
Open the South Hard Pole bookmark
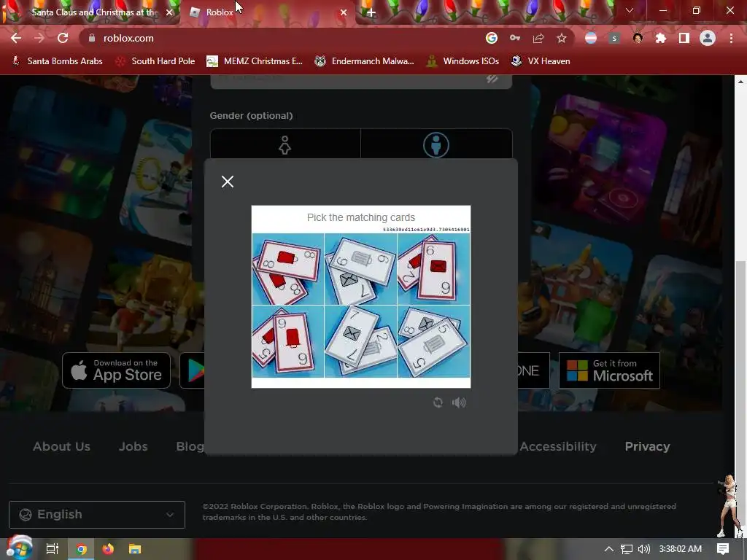click(x=155, y=61)
